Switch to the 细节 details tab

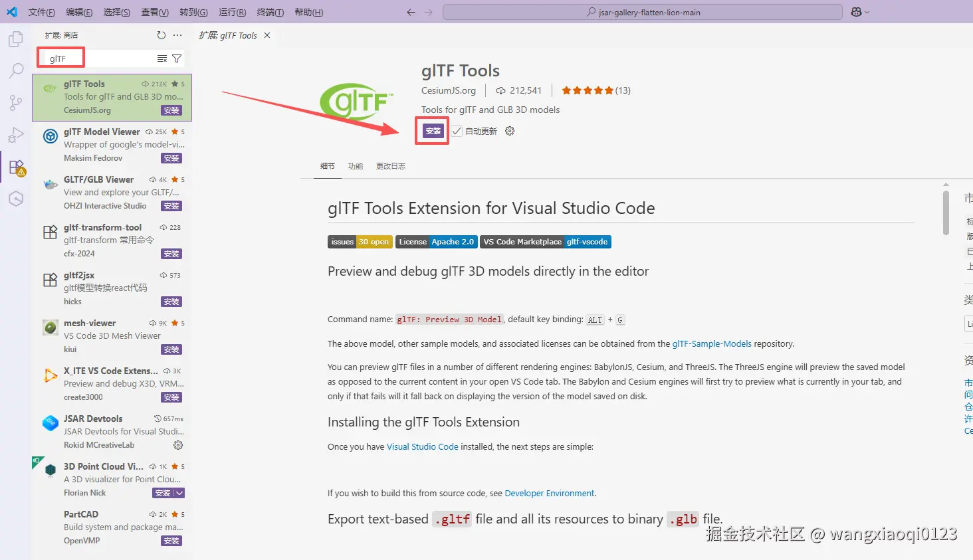328,166
